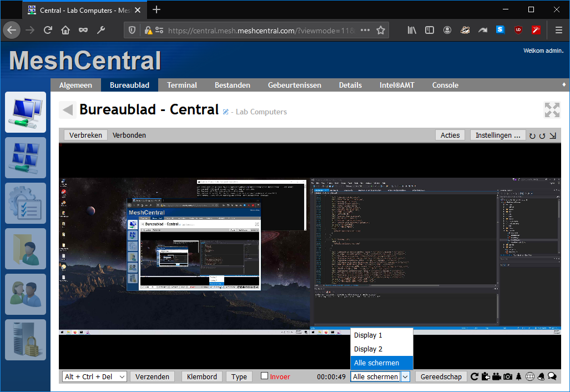570x392 pixels.
Task: Click the permissions icon in the address bar
Action: click(x=159, y=30)
